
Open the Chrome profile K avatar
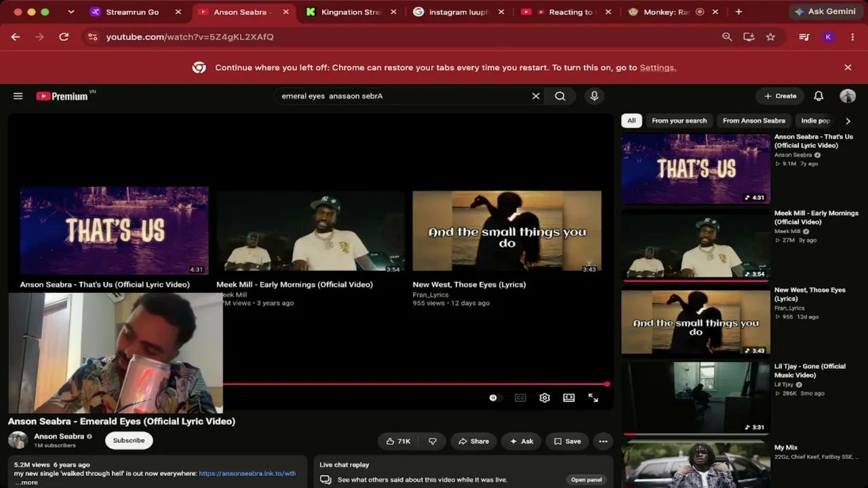point(828,37)
